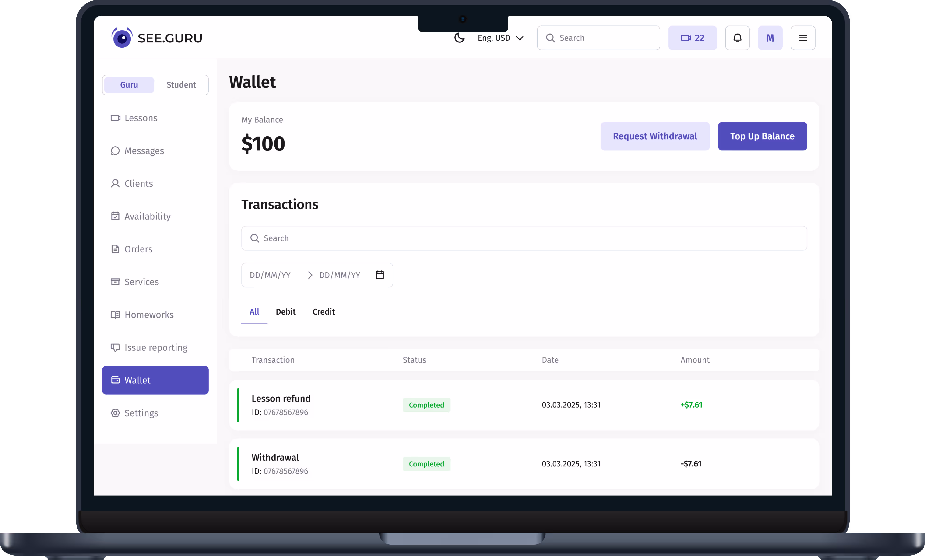Open the calendar date picker icon

tap(380, 275)
